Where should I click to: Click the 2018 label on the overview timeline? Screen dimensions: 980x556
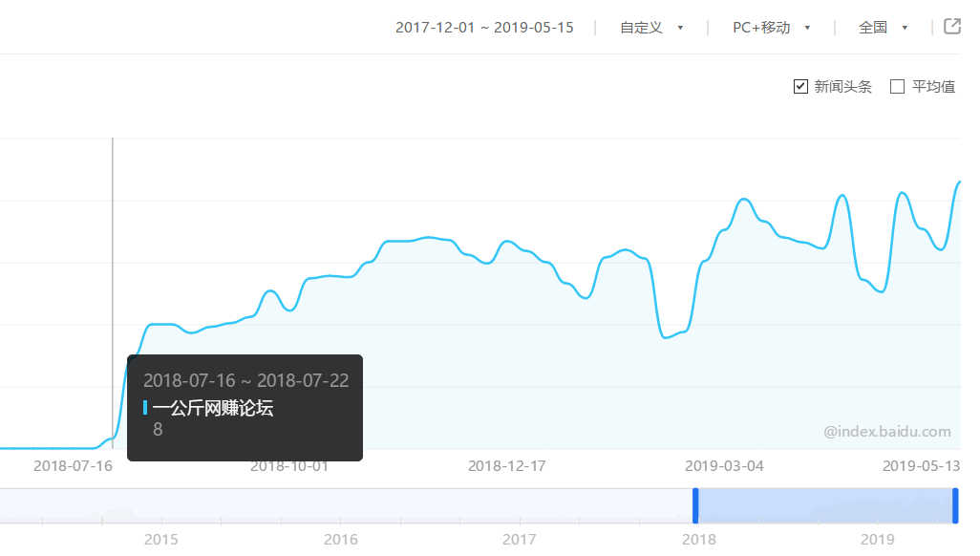point(699,539)
